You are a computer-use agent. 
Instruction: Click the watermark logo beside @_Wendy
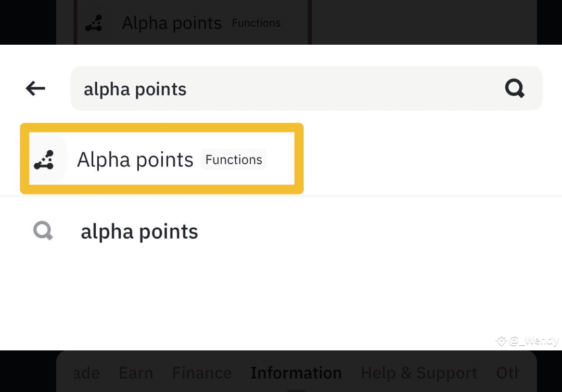[x=501, y=341]
